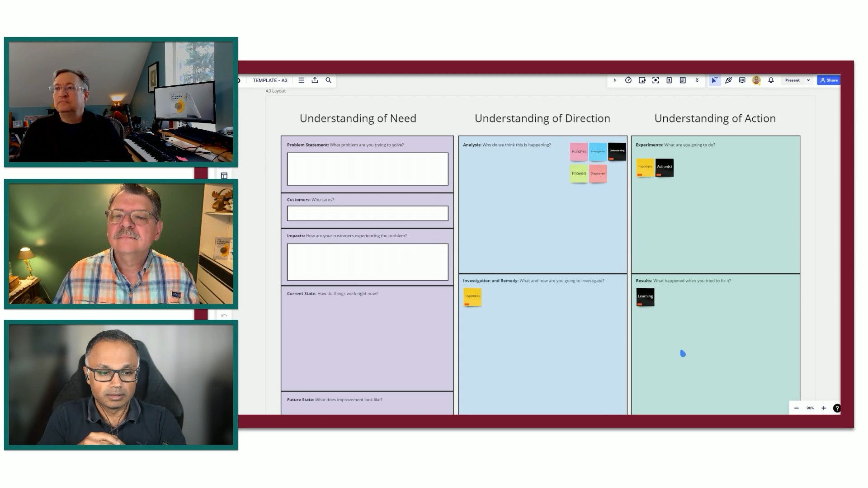The height and width of the screenshot is (488, 868).
Task: Open the main hamburger menu
Action: [301, 80]
